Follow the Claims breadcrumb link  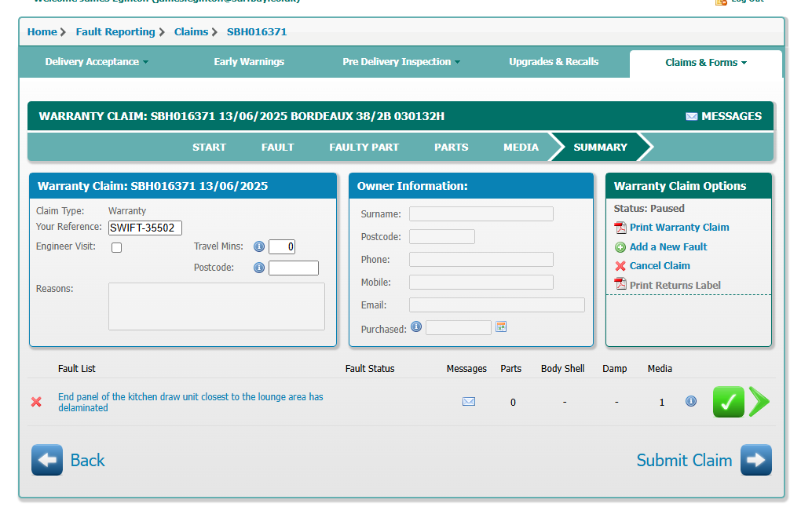(191, 32)
